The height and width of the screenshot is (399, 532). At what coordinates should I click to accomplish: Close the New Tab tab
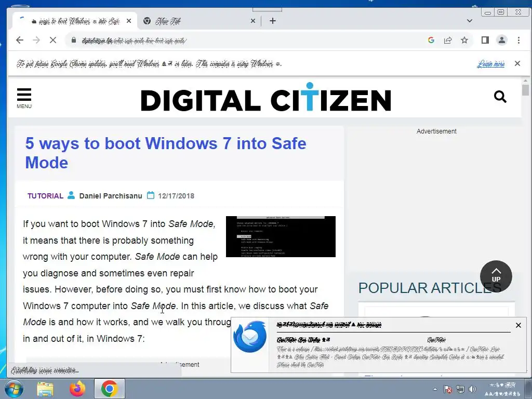click(253, 21)
